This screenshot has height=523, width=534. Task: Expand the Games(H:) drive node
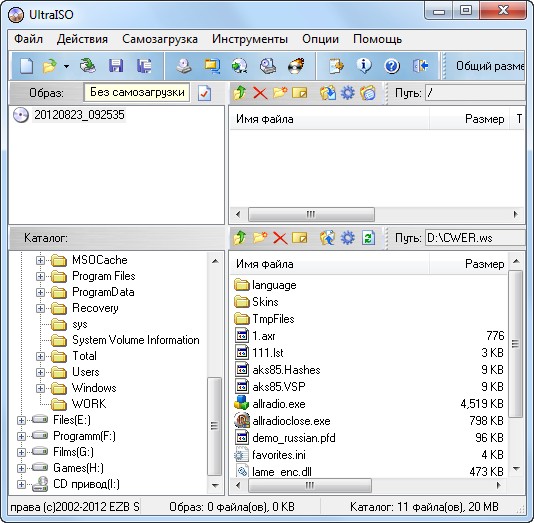click(21, 469)
